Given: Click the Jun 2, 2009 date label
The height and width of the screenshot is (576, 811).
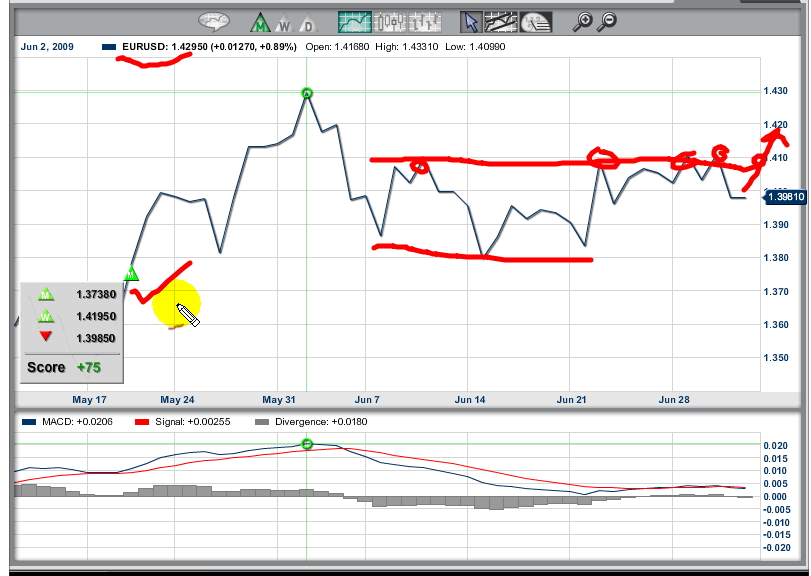Looking at the screenshot, I should [x=47, y=47].
